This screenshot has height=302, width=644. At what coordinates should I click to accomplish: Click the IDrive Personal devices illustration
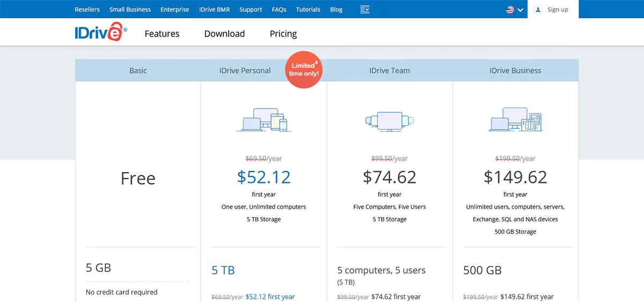coord(263,119)
